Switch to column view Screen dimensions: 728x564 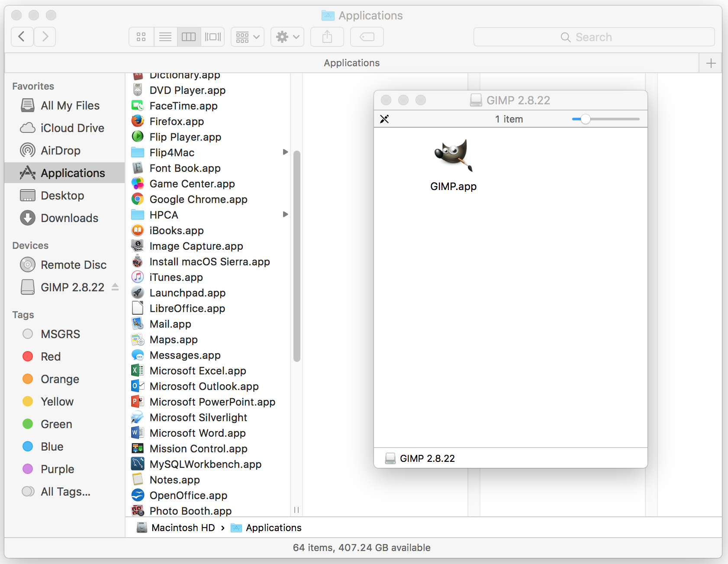189,37
